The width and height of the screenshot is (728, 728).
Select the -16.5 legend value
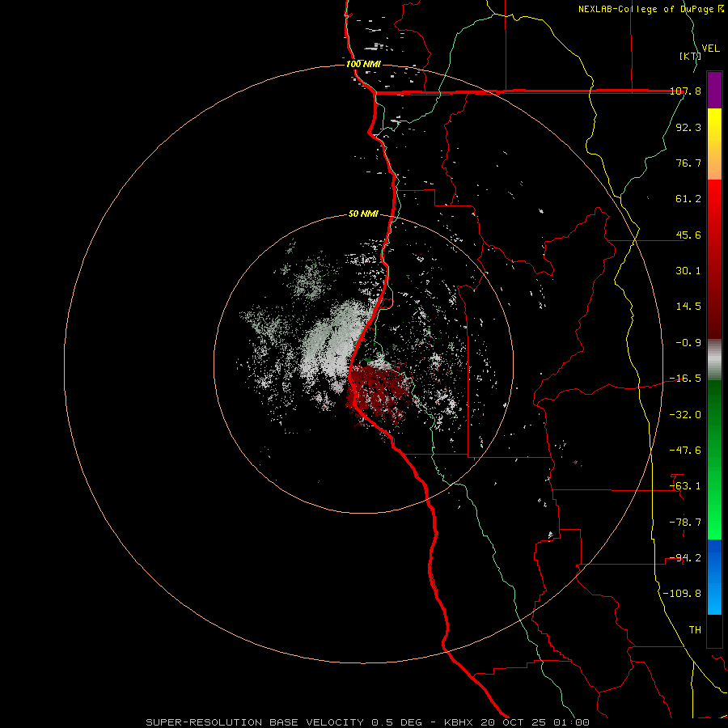pos(685,379)
